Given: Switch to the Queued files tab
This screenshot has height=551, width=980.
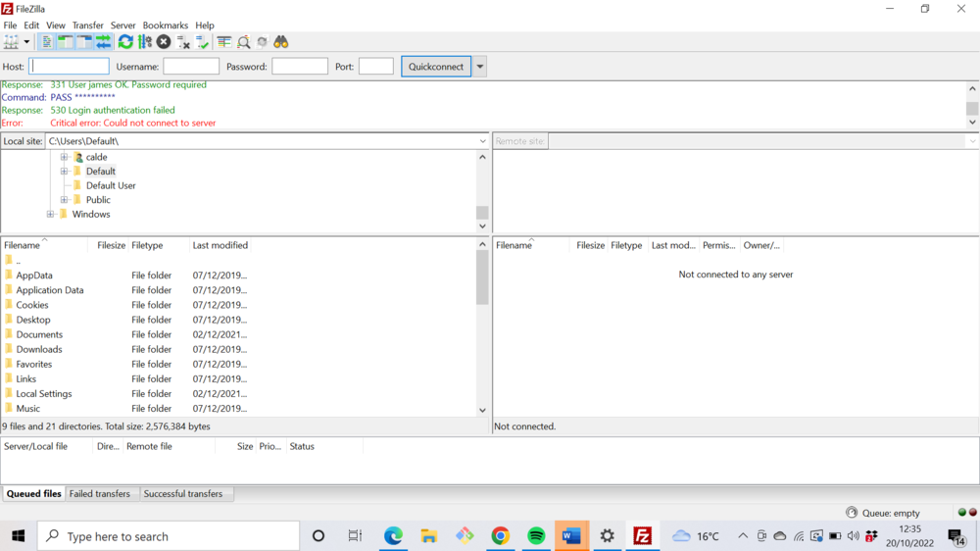Looking at the screenshot, I should [x=33, y=494].
